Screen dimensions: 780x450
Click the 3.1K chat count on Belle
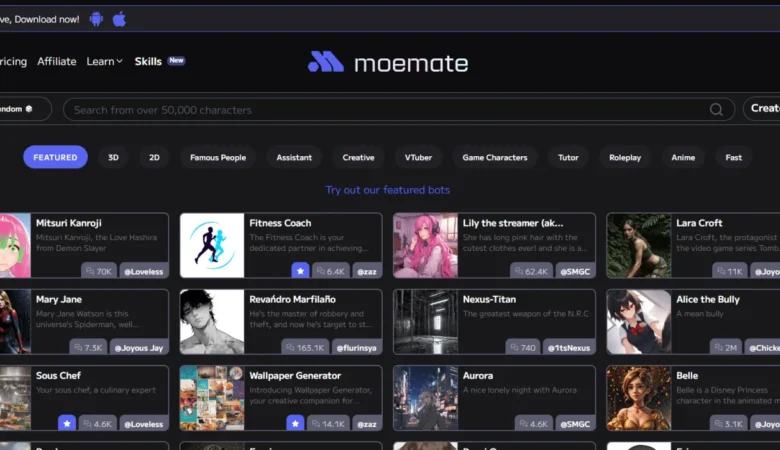(x=729, y=424)
